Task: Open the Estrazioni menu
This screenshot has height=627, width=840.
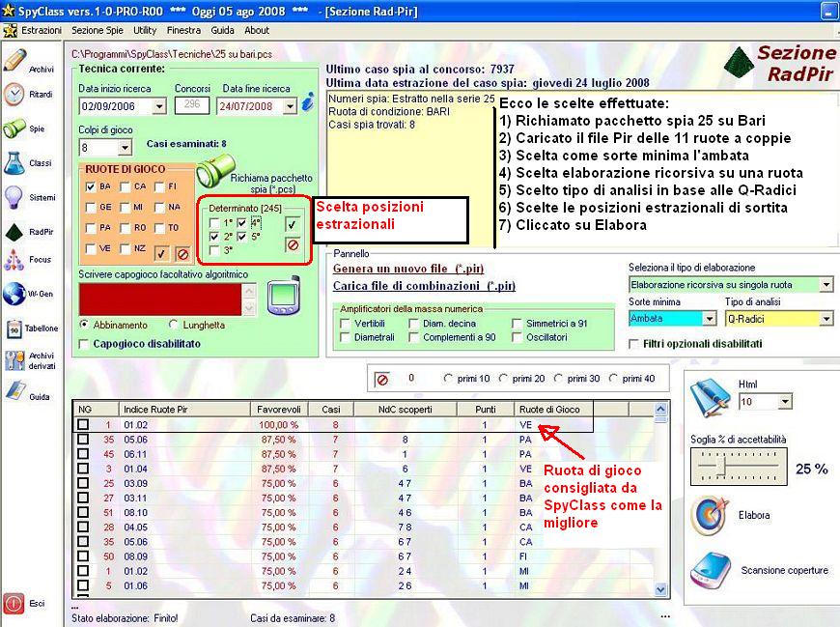Action: [42, 31]
